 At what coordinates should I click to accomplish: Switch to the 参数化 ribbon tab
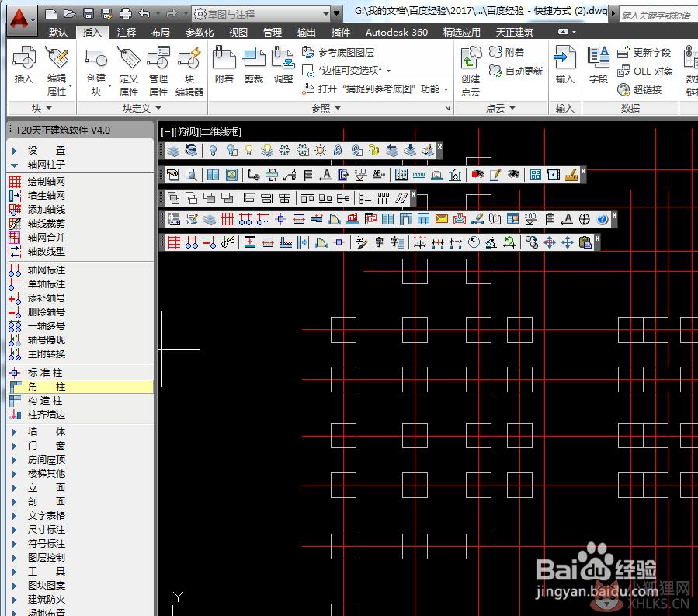click(x=200, y=32)
